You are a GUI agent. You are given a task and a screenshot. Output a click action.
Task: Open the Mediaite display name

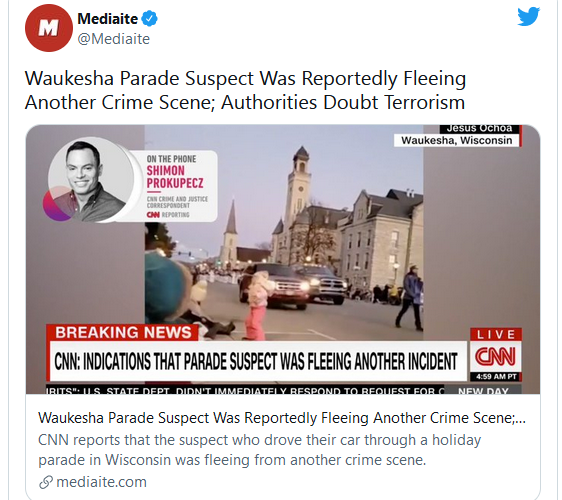pos(108,19)
